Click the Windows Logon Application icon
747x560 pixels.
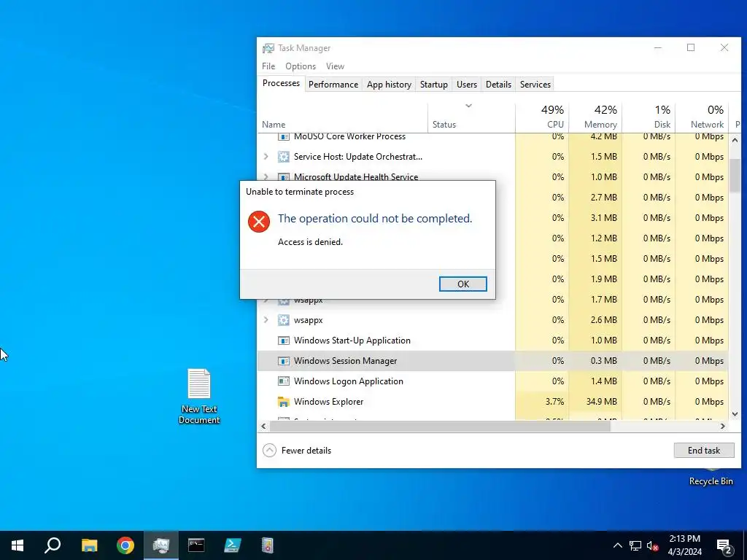tap(284, 381)
